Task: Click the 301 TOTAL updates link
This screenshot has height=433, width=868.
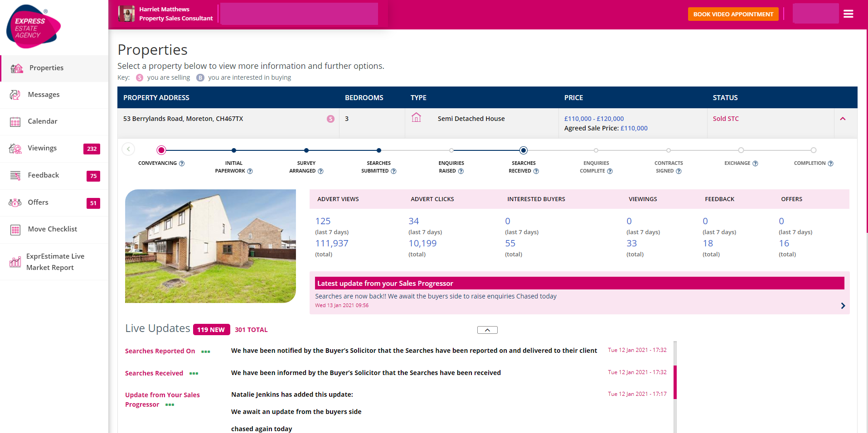Action: pyautogui.click(x=251, y=330)
